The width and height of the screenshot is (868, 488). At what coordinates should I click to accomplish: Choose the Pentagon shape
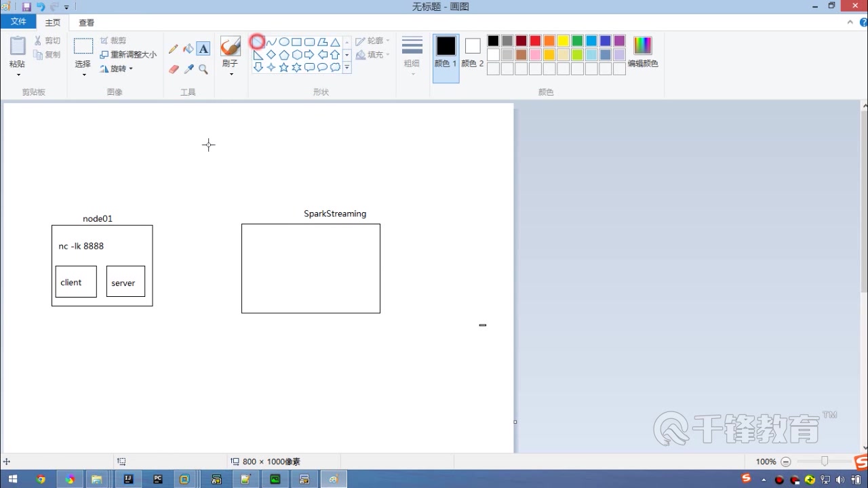[x=284, y=55]
